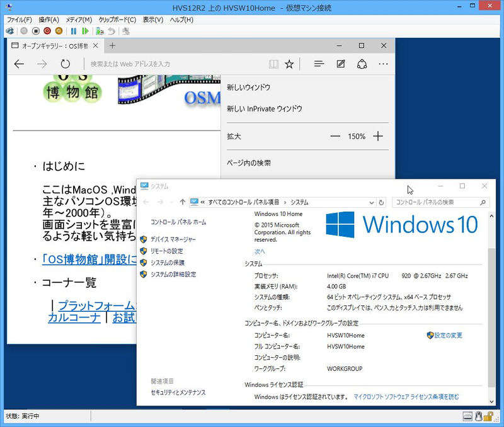Click Edge address bar search field
Viewport: 504px width, 427px height.
pyautogui.click(x=176, y=64)
